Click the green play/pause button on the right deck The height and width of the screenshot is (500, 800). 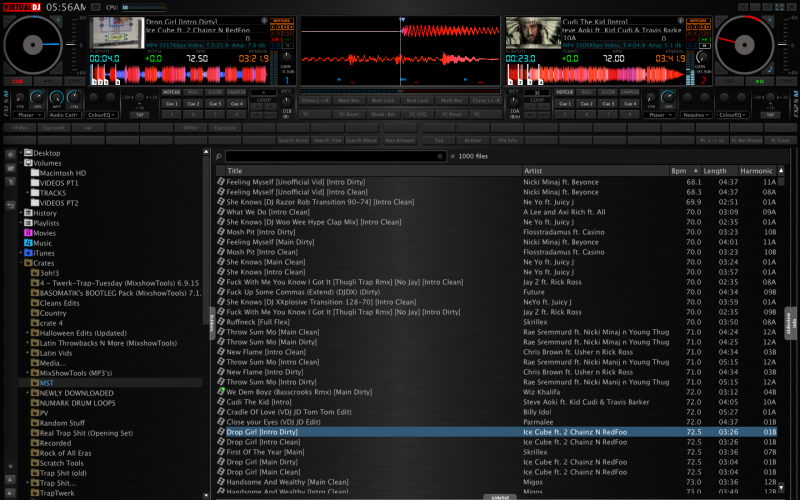point(759,81)
